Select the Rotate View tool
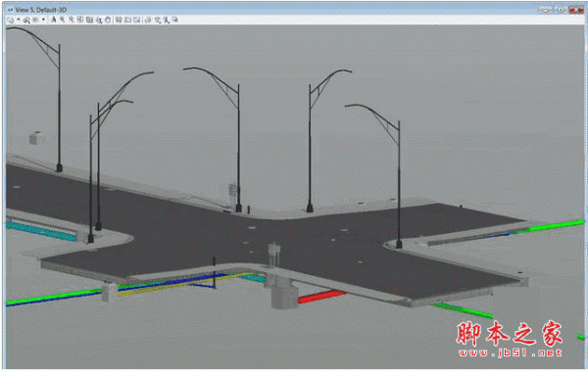Screen dimensions: 588x372 pyautogui.click(x=99, y=20)
